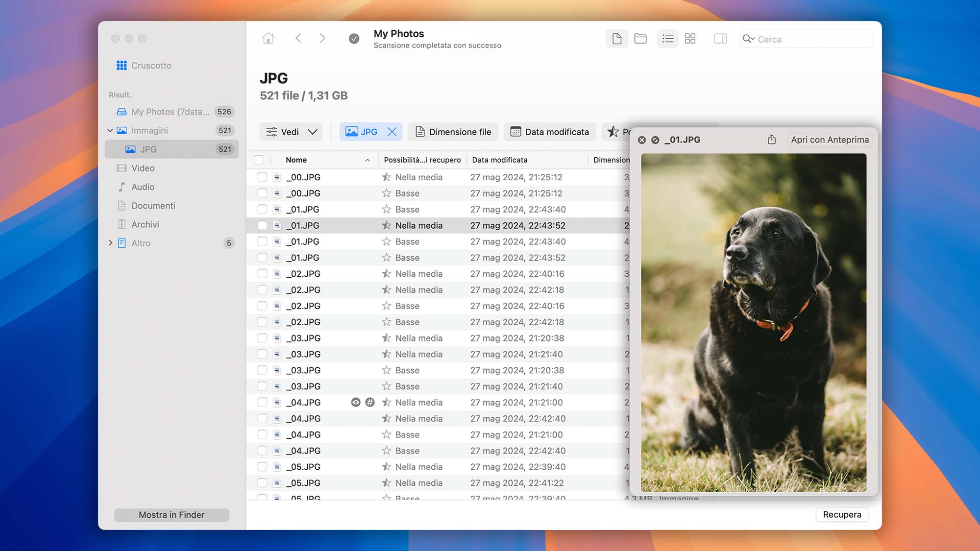Check the highlighted _01.JPG 22:43:52 row
Image resolution: width=980 pixels, height=551 pixels.
(x=262, y=225)
